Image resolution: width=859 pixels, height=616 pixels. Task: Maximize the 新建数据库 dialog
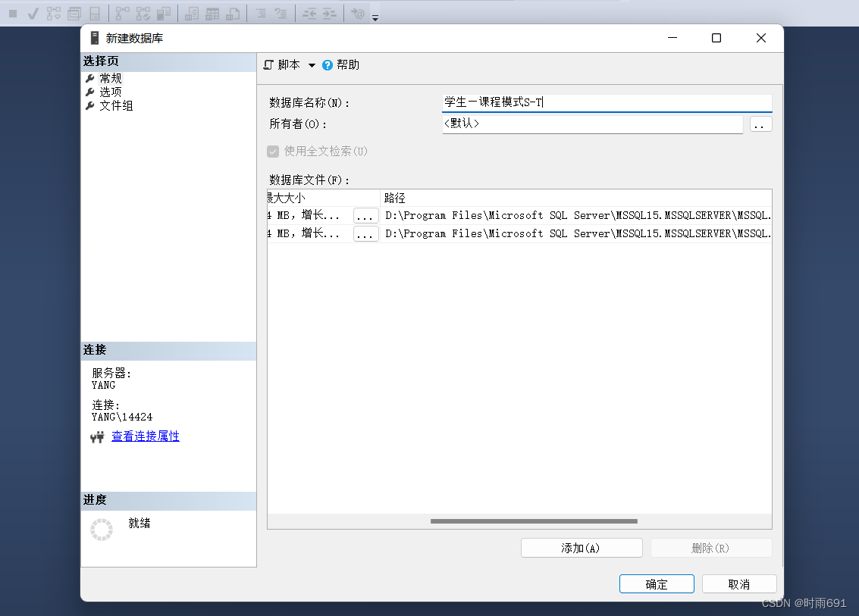pyautogui.click(x=716, y=38)
